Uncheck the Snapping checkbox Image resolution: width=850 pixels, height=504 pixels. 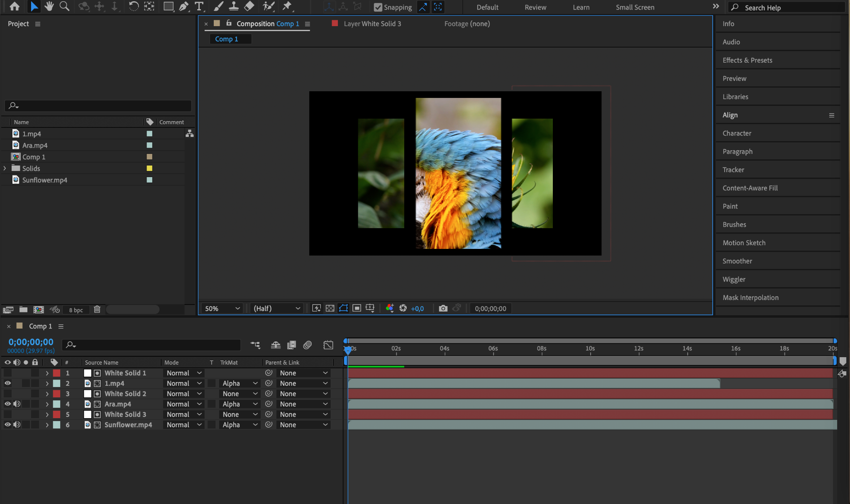pyautogui.click(x=378, y=7)
